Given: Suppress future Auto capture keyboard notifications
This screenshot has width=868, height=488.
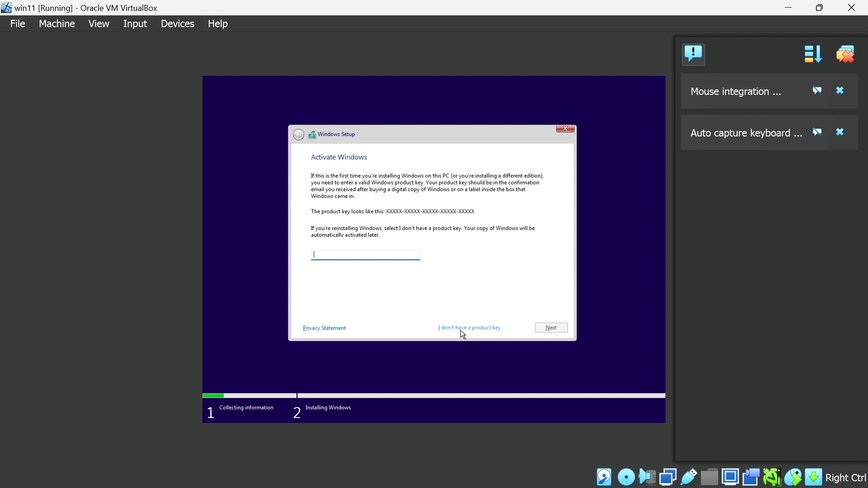Looking at the screenshot, I should pyautogui.click(x=817, y=132).
